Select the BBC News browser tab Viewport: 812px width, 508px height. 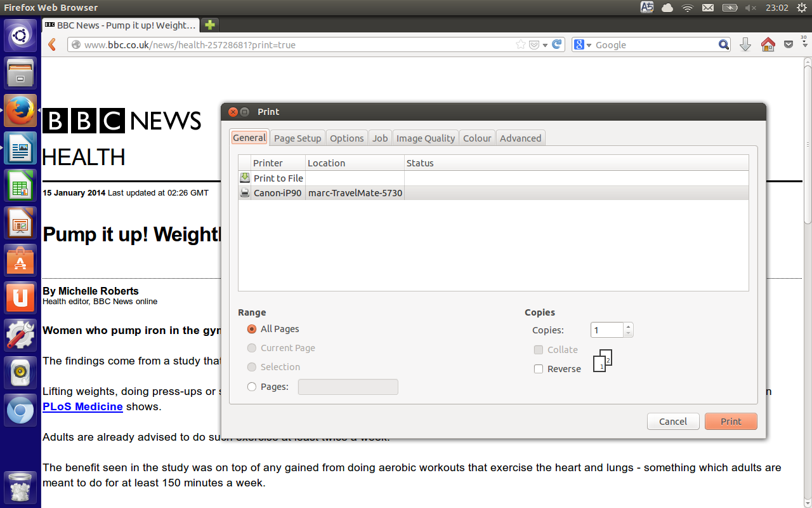(x=121, y=25)
